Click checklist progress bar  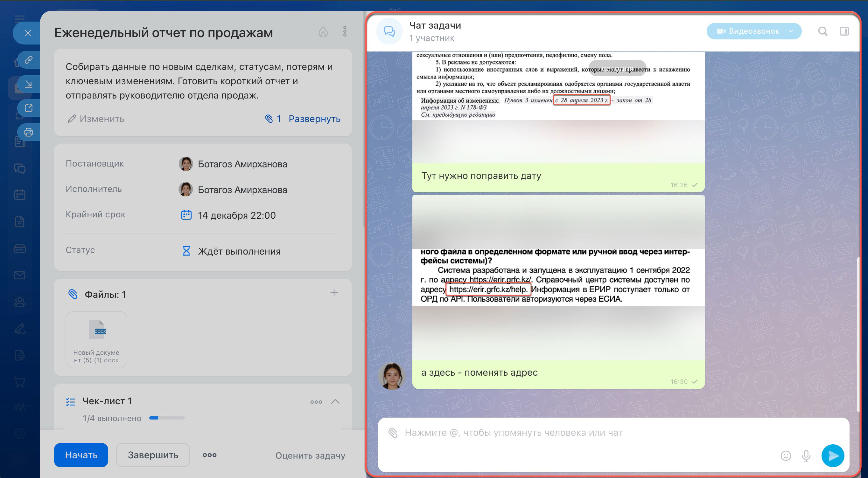(167, 418)
